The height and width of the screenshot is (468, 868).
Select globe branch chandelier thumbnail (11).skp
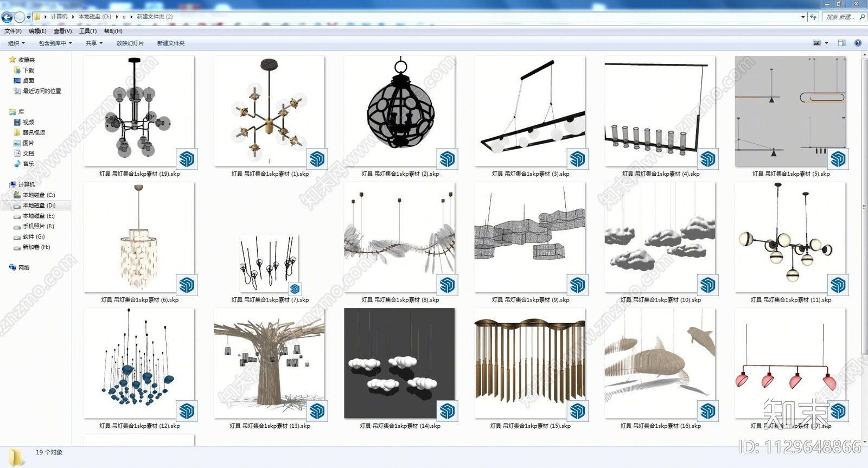790,238
